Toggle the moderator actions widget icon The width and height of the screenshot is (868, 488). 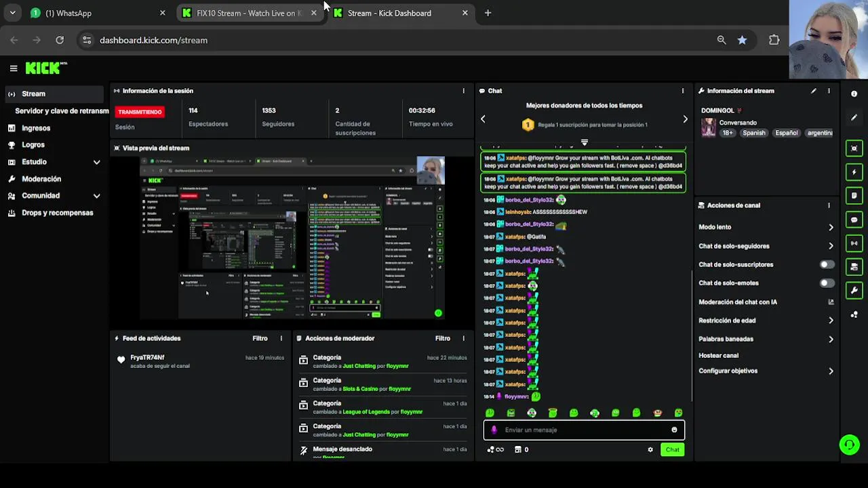854,267
